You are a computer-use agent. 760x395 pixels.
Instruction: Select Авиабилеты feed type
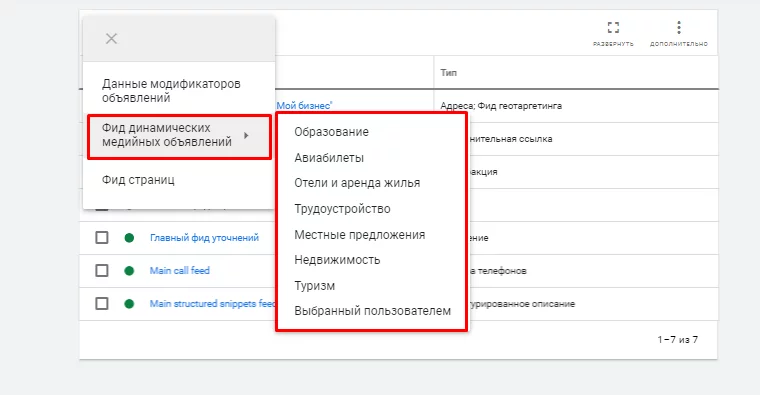coord(329,158)
